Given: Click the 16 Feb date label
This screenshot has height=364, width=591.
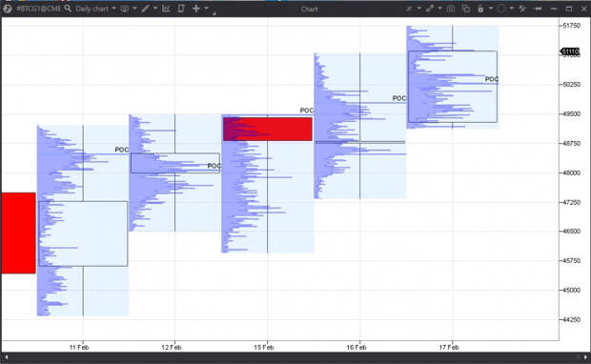Looking at the screenshot, I should pos(357,347).
